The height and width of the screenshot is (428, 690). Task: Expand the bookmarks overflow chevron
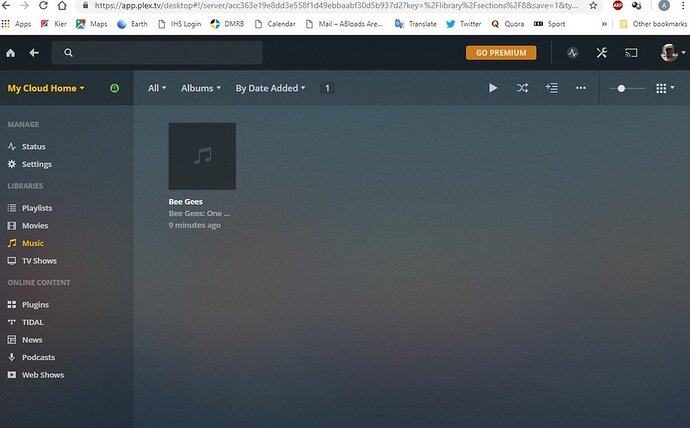coord(604,24)
